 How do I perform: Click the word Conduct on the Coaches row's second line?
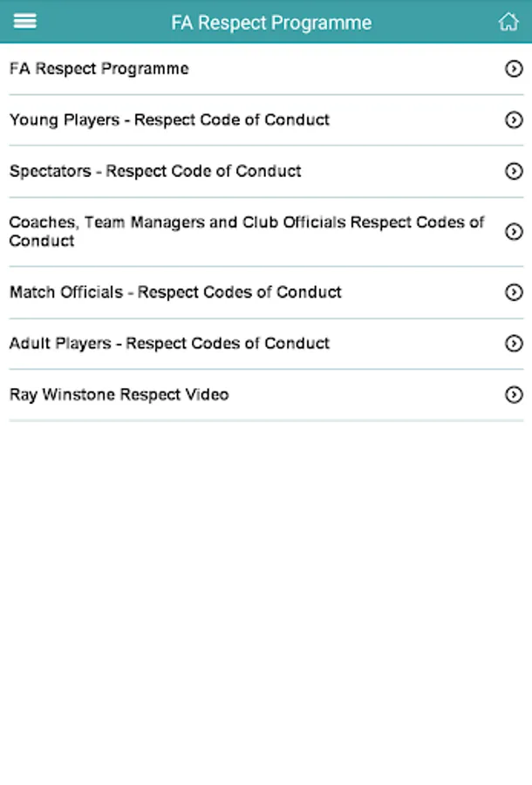tap(42, 242)
